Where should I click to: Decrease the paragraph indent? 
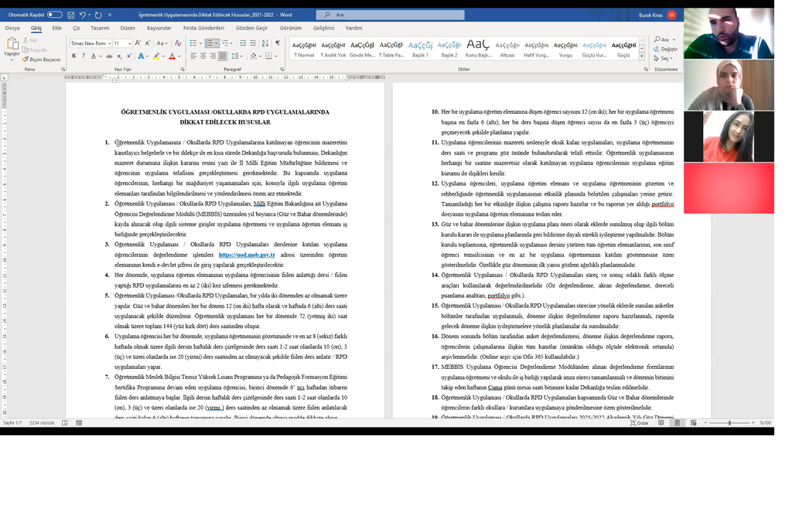pos(243,43)
